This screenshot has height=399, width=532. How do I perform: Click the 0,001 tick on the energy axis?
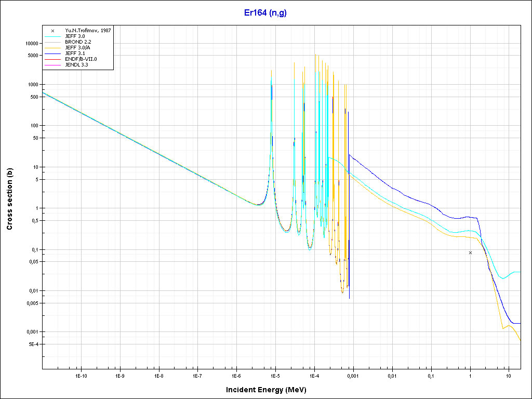[x=353, y=375]
